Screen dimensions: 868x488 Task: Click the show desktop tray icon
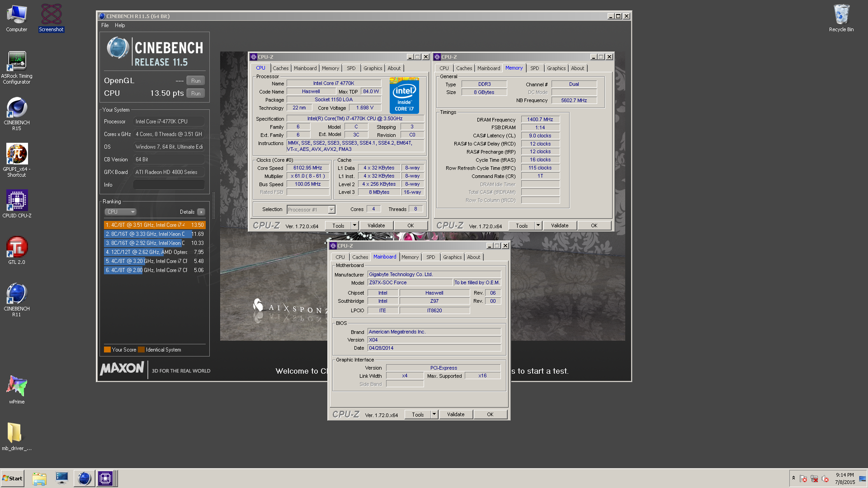863,479
